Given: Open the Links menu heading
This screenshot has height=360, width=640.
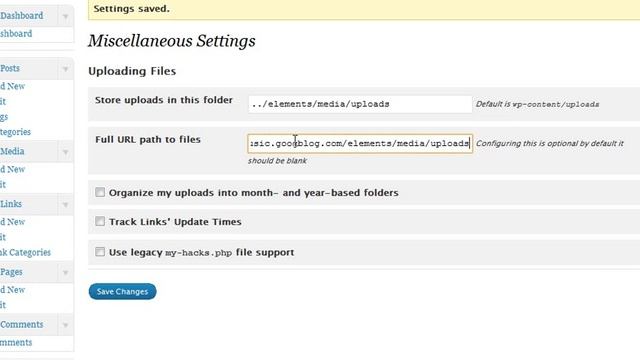Looking at the screenshot, I should tap(11, 204).
